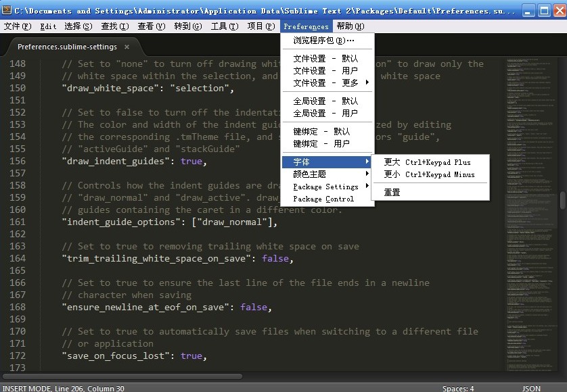Select 键绑定 - 默认 entry
The image size is (567, 392).
click(327, 132)
